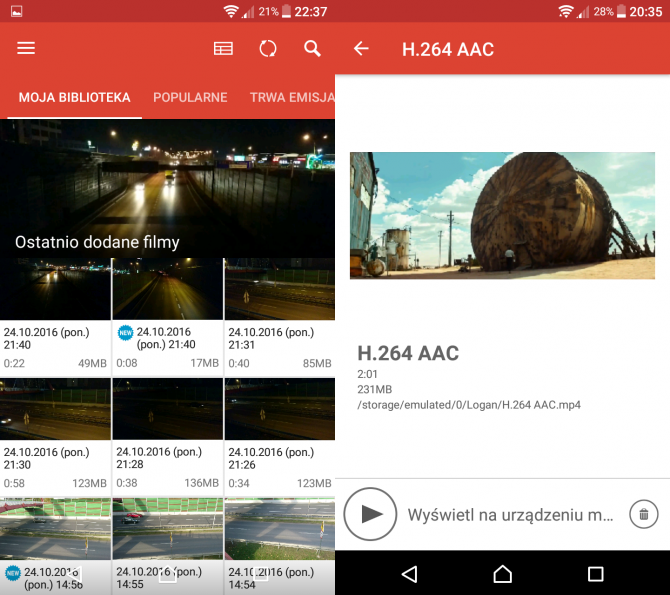Image resolution: width=670 pixels, height=595 pixels.
Task: Tap NEW badge on 17MB video
Action: [x=125, y=333]
